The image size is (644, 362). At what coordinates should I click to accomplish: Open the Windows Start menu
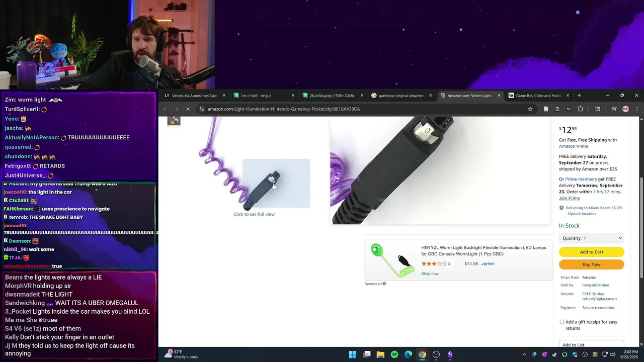[x=352, y=354]
